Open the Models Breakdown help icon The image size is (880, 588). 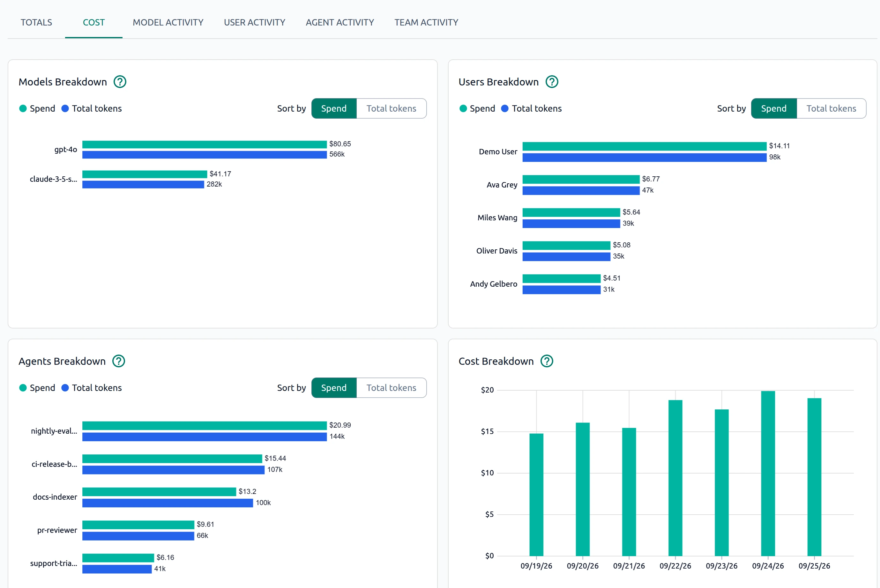[120, 82]
